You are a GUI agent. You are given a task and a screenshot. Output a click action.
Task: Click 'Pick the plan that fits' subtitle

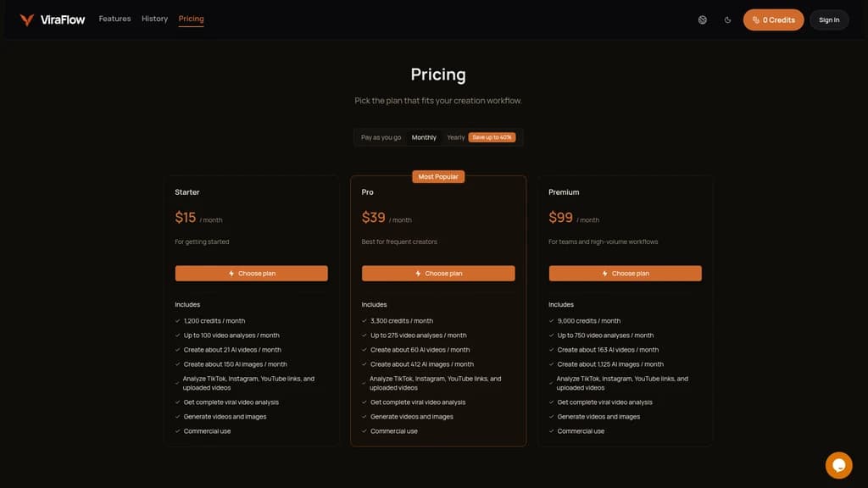[438, 101]
